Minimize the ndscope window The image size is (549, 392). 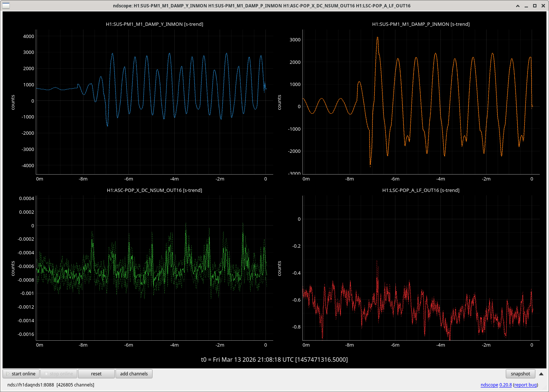click(x=526, y=6)
